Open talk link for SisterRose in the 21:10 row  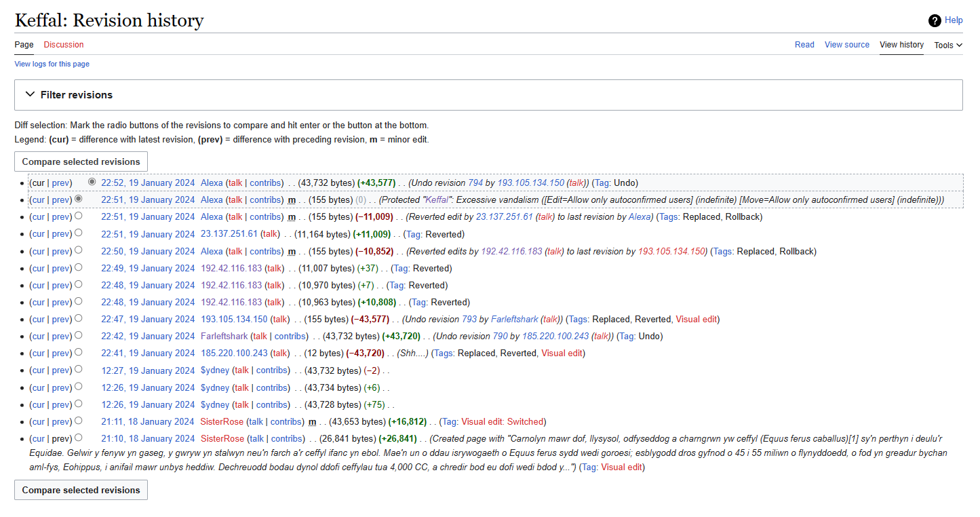click(256, 439)
